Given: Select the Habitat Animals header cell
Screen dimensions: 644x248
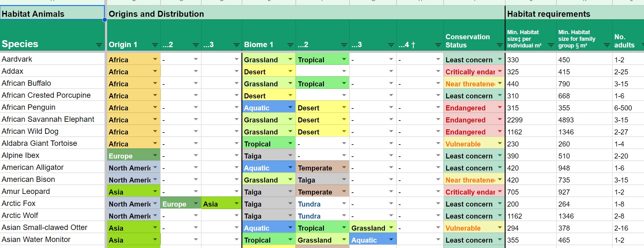Looking at the screenshot, I should tap(52, 13).
